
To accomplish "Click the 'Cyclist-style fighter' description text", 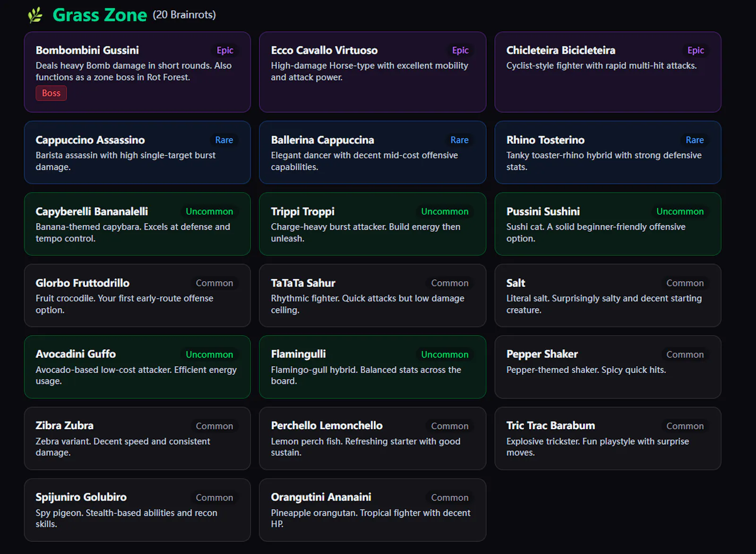I will pos(601,66).
